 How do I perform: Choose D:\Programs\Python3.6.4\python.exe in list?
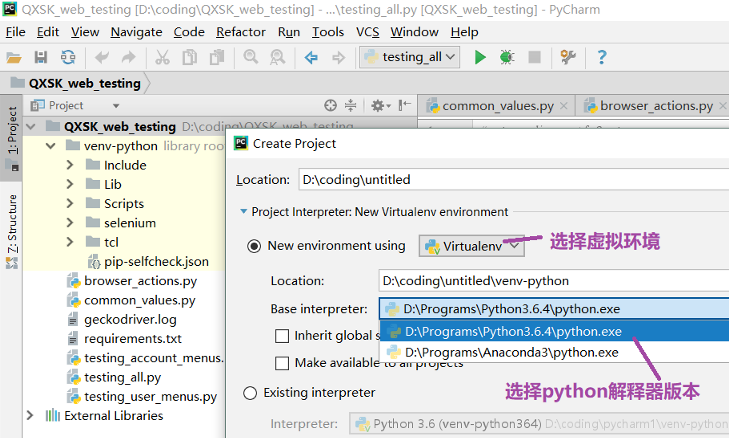tap(554, 332)
